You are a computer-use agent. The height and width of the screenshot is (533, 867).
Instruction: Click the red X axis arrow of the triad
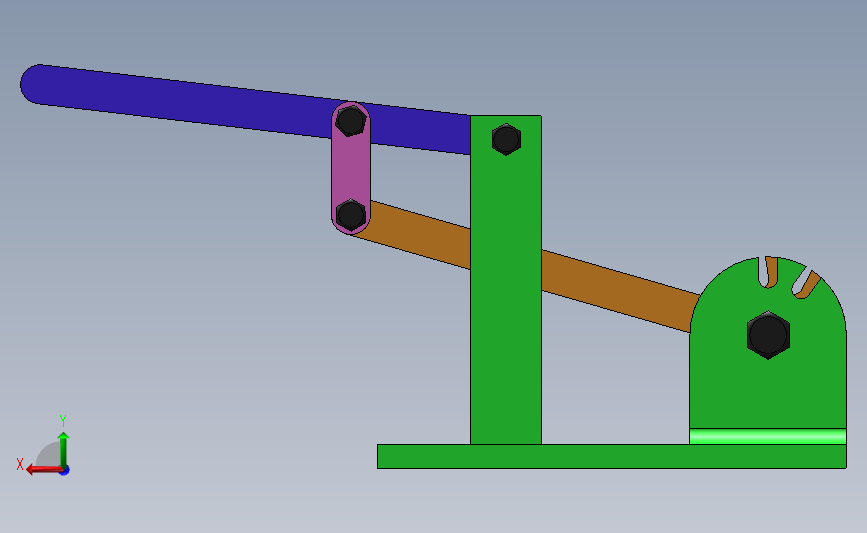(44, 469)
